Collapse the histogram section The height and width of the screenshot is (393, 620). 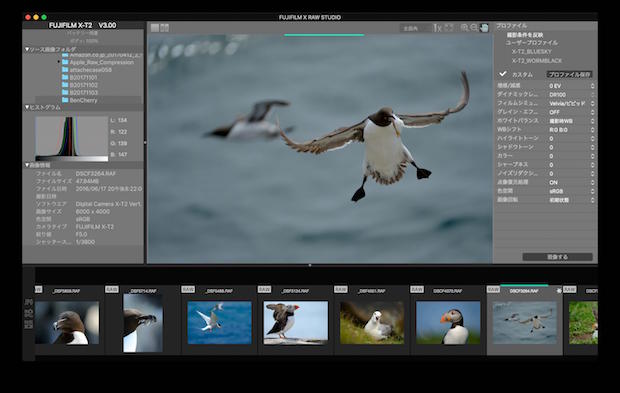point(27,107)
